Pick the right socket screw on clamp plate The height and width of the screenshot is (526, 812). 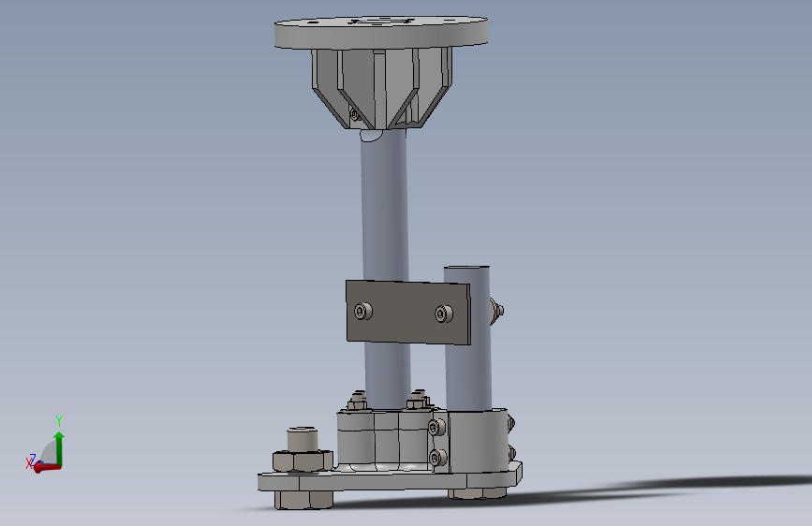coord(443,314)
